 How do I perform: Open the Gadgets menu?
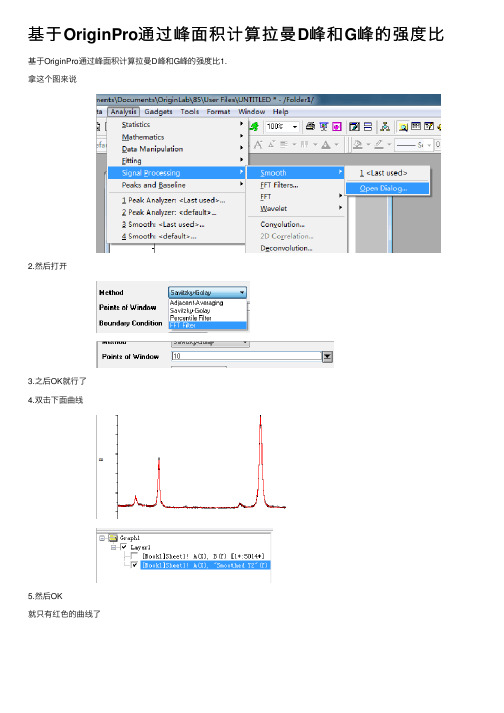(x=158, y=111)
